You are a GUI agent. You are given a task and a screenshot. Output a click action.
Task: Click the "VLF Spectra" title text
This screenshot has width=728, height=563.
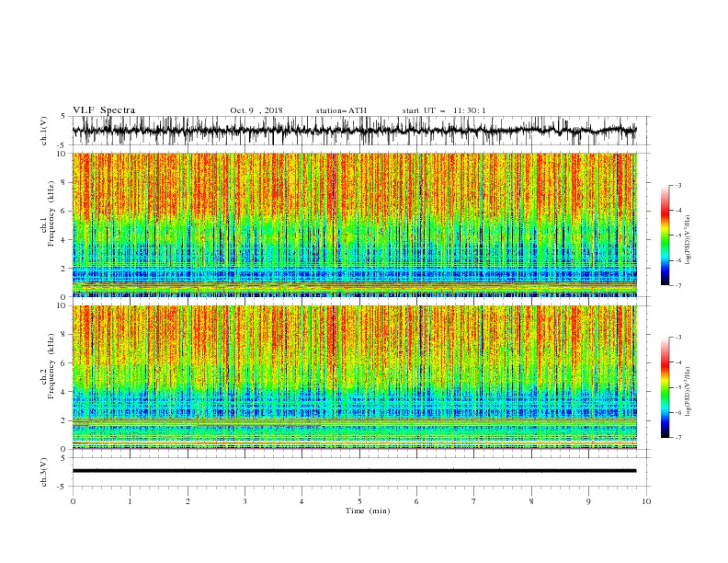click(104, 110)
